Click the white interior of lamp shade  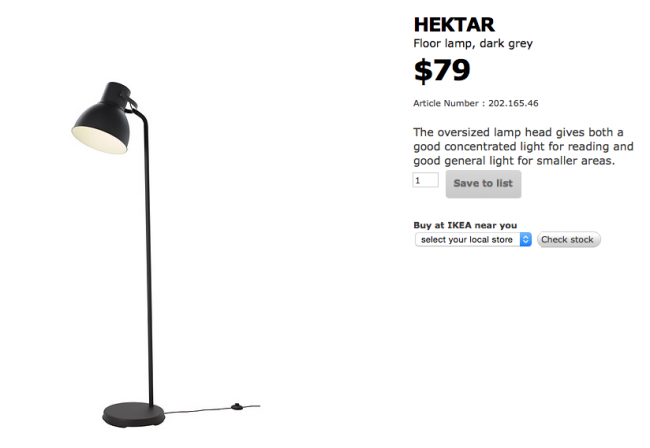click(x=99, y=140)
